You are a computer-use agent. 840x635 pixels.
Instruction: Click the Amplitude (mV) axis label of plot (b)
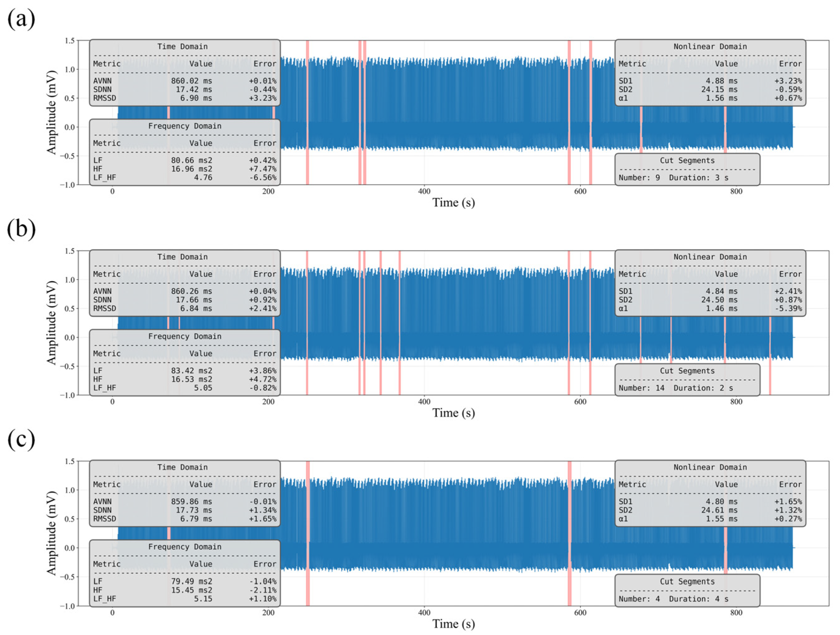[x=51, y=323]
